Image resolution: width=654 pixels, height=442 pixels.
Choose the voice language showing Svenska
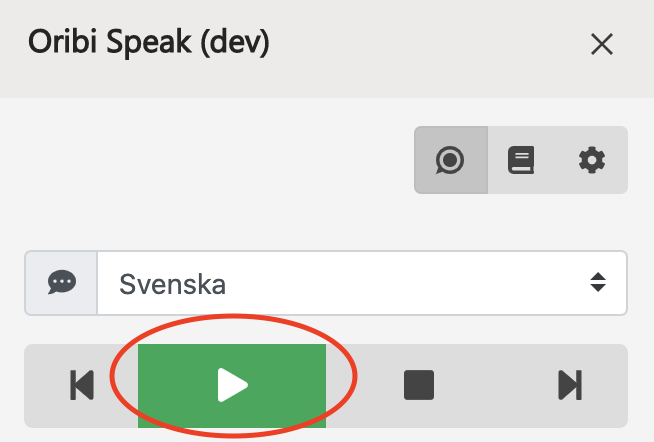[362, 283]
